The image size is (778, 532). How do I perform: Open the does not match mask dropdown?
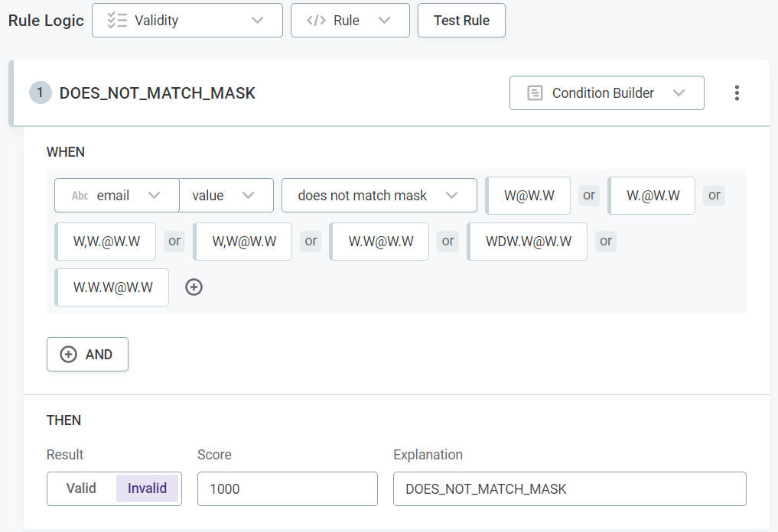click(x=379, y=195)
